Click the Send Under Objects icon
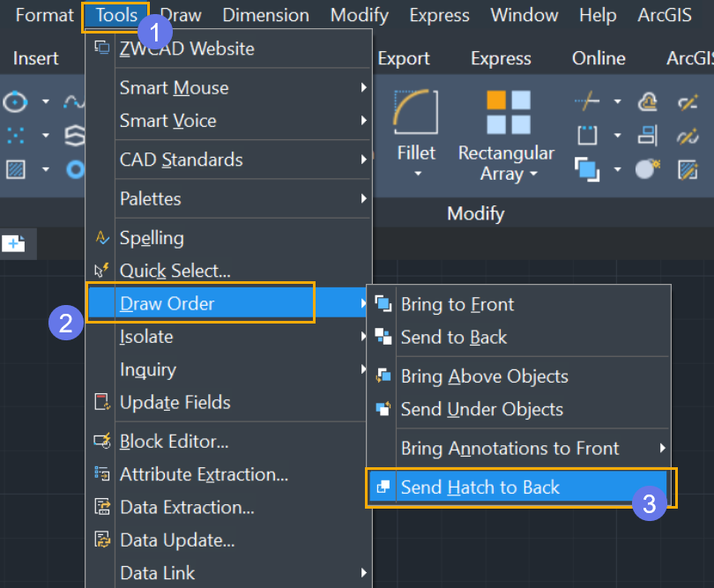This screenshot has height=588, width=714. click(x=383, y=408)
